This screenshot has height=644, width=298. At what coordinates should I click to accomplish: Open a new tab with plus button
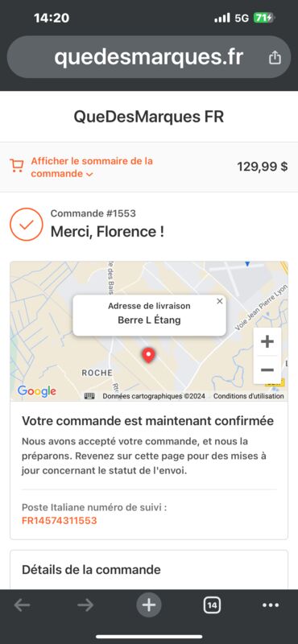149,605
